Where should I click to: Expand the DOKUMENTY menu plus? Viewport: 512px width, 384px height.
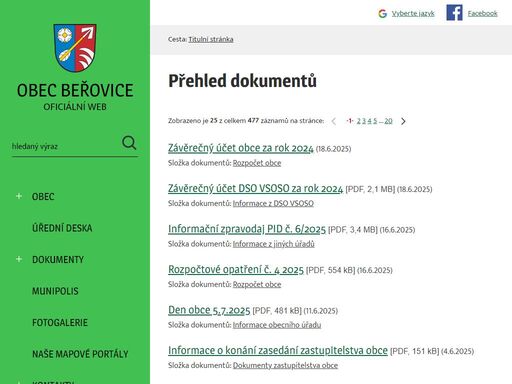click(x=19, y=259)
